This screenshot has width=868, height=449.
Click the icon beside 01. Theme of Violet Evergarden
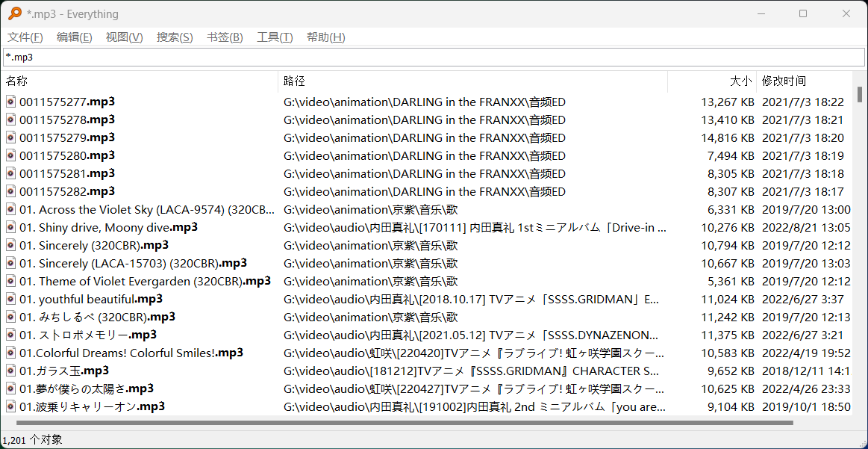coord(11,281)
